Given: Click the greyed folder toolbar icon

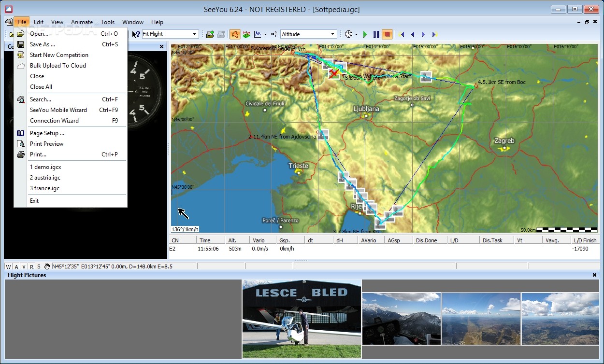Looking at the screenshot, I should (x=221, y=34).
